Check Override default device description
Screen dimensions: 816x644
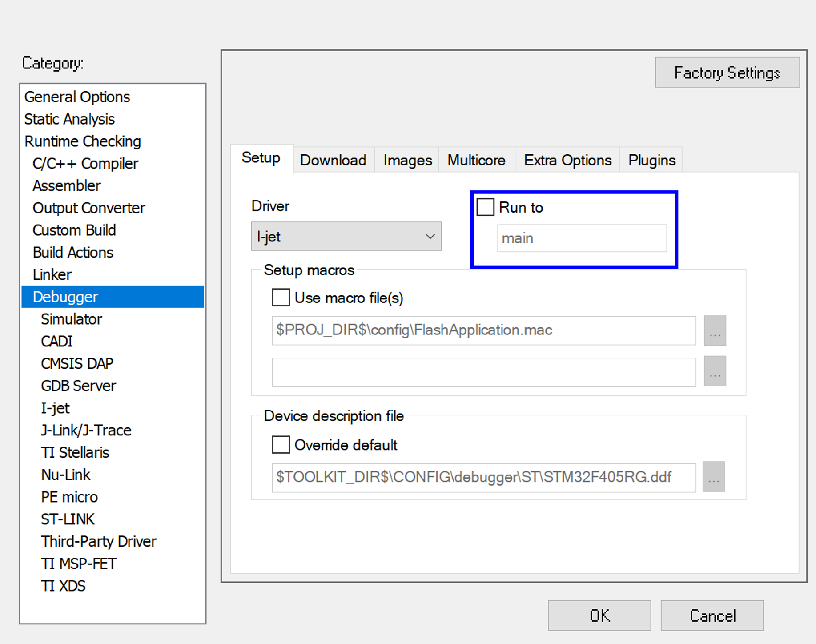(280, 444)
